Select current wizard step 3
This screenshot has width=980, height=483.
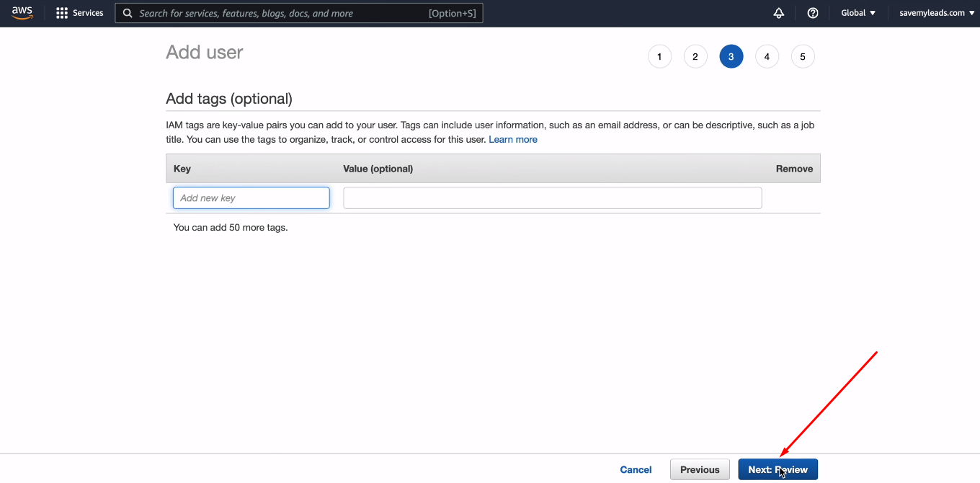point(731,57)
